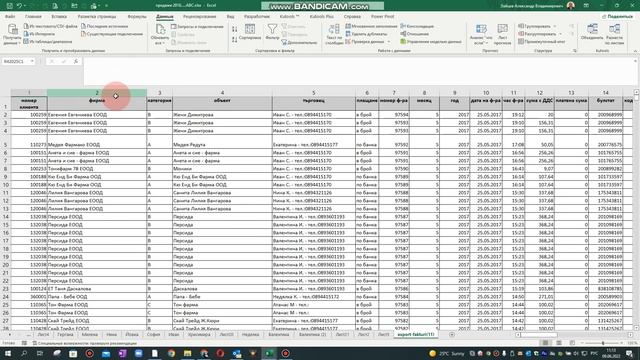Click Group (Группировать) button
Viewport: 640px width, 360px height.
(534, 26)
